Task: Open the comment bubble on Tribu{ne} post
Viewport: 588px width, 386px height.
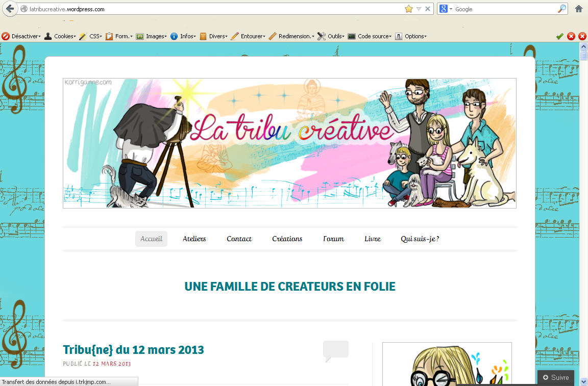Action: coord(335,350)
